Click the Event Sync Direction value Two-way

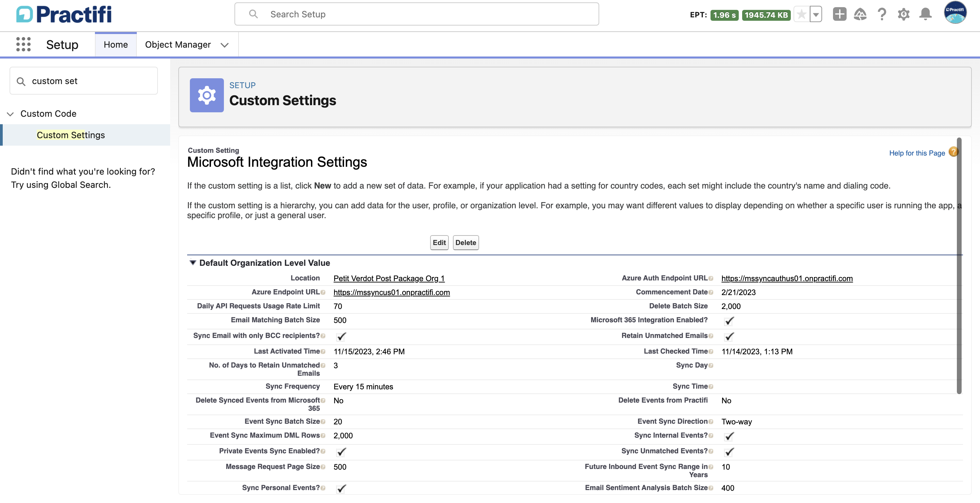(736, 422)
